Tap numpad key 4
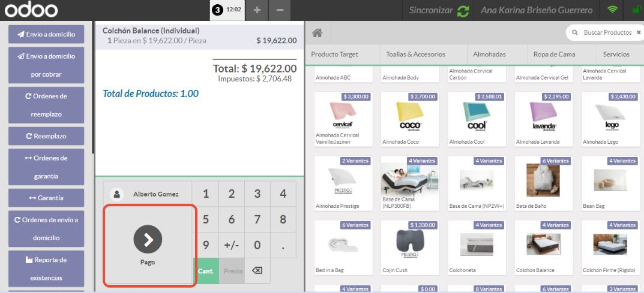Screen dimensions: 644x293 tap(283, 194)
